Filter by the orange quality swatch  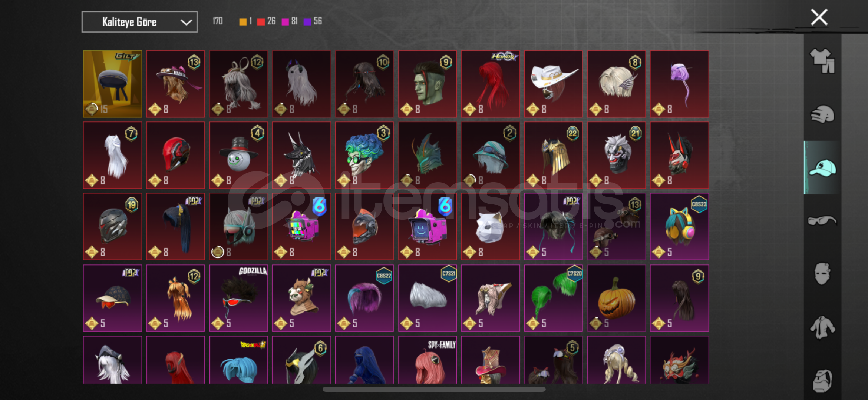tap(242, 22)
